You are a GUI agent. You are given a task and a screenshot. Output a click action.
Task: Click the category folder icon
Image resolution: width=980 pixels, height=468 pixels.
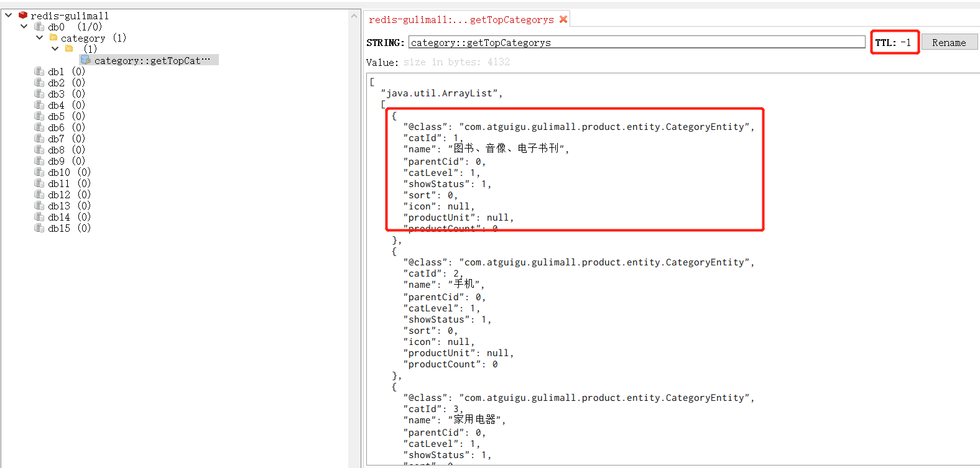(x=53, y=37)
